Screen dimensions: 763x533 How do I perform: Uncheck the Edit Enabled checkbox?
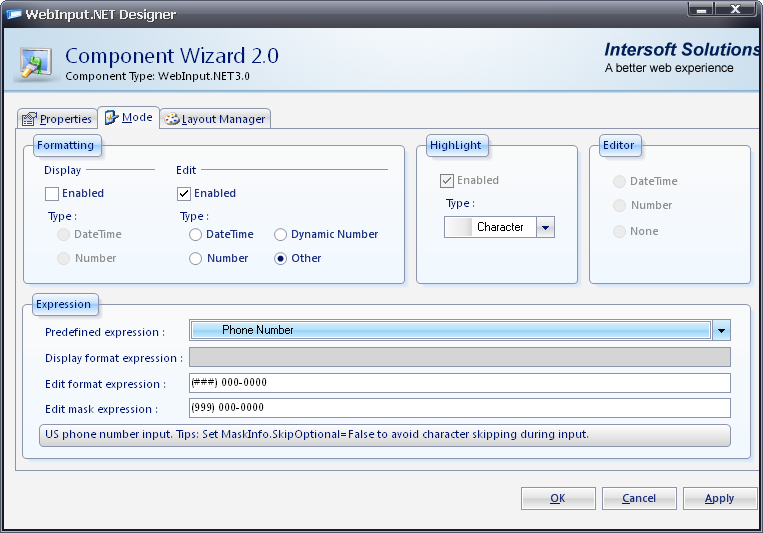click(184, 194)
